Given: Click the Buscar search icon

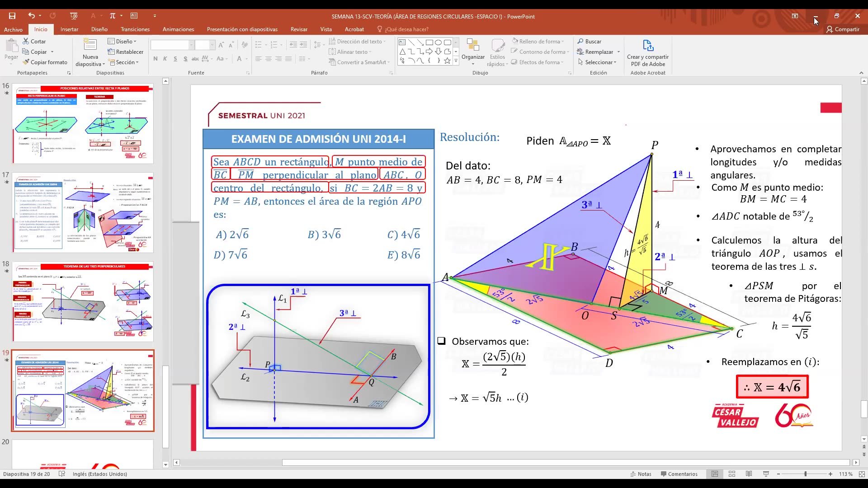Looking at the screenshot, I should (580, 41).
